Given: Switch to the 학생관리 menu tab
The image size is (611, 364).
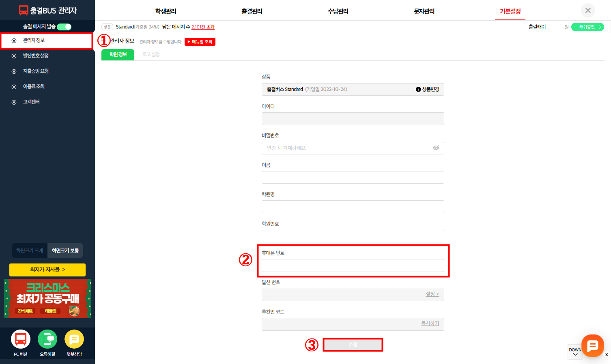Looking at the screenshot, I should click(166, 11).
